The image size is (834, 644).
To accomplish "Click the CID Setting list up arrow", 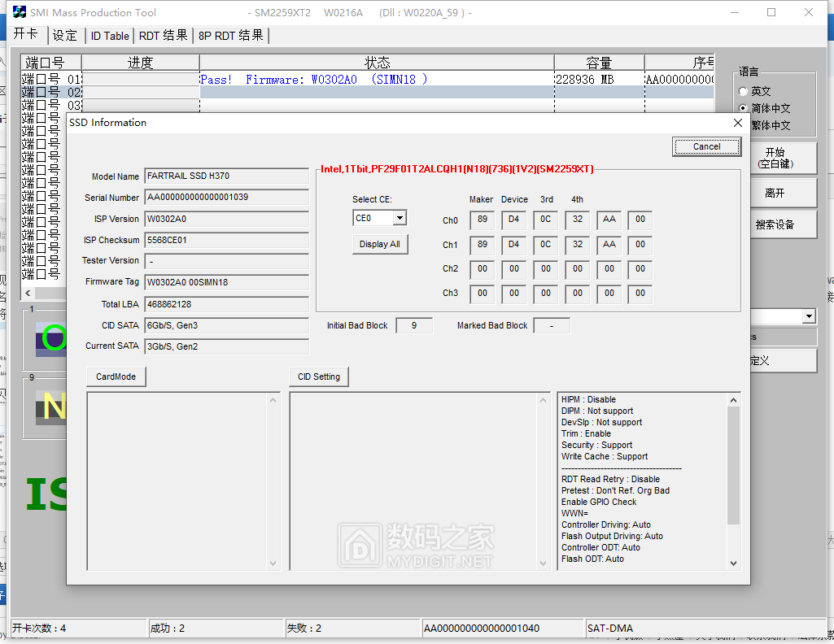I will coord(543,400).
